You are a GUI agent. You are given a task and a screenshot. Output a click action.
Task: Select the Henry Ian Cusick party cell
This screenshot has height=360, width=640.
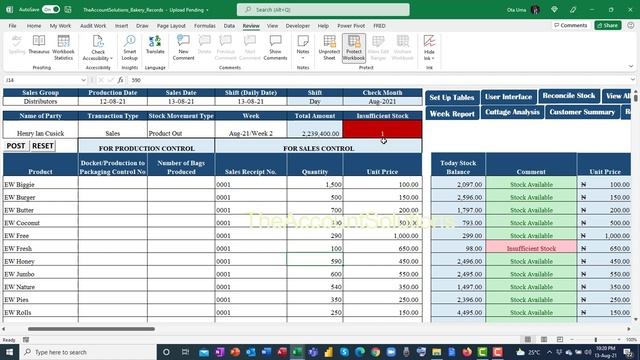[40, 129]
